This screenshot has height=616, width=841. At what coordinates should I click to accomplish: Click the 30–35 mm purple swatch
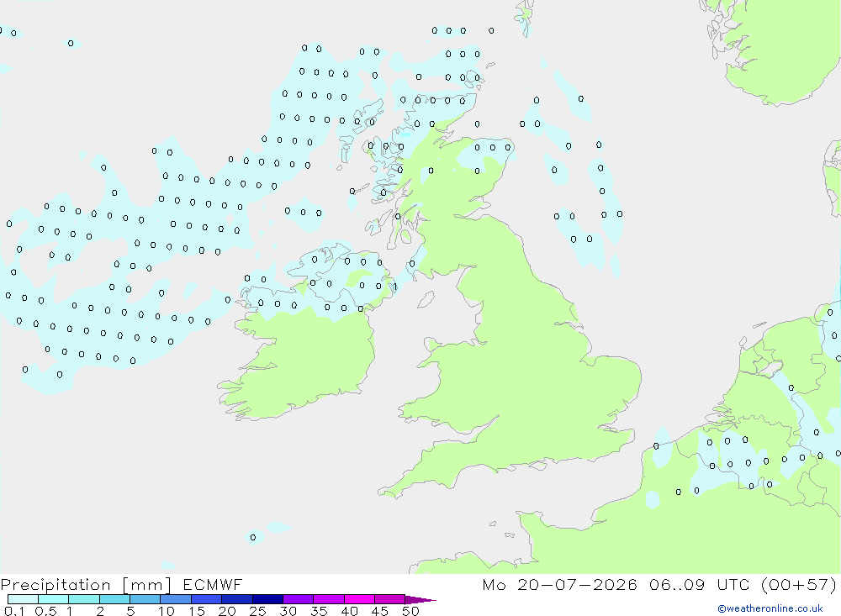(298, 599)
